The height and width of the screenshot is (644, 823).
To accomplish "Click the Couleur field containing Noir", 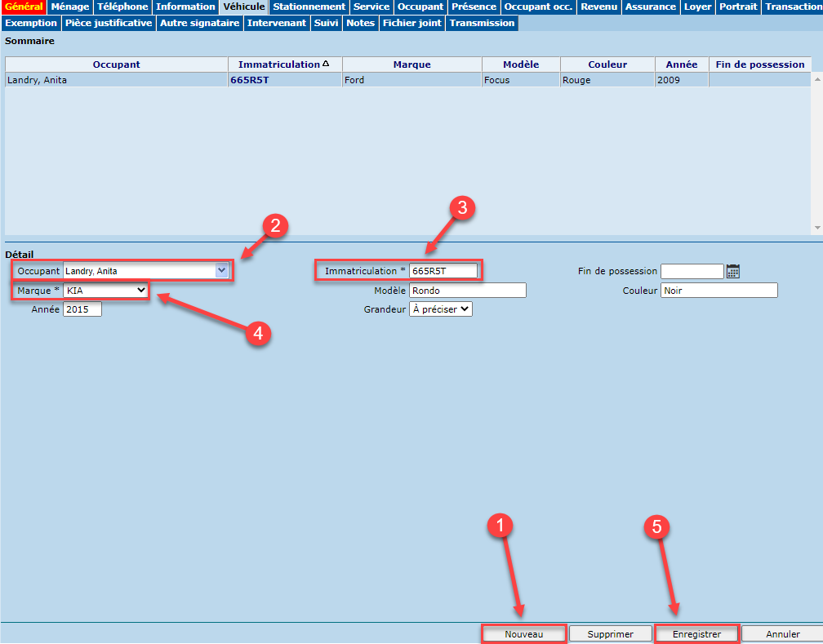I will [x=718, y=291].
